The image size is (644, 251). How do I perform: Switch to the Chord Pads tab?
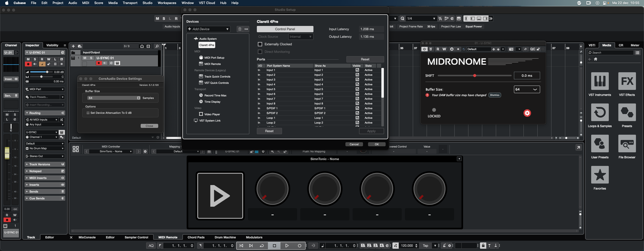(x=196, y=237)
